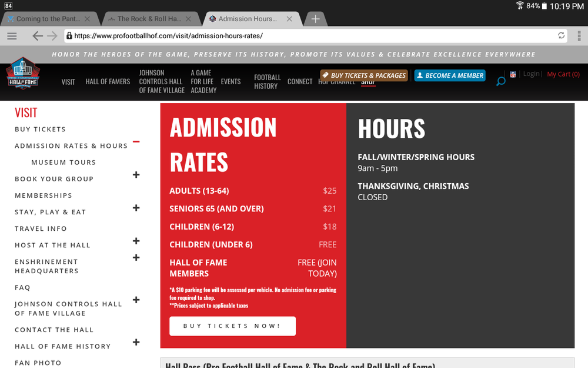This screenshot has height=368, width=588.
Task: Expand the Enshrinement Headquarters section
Action: pos(136,257)
